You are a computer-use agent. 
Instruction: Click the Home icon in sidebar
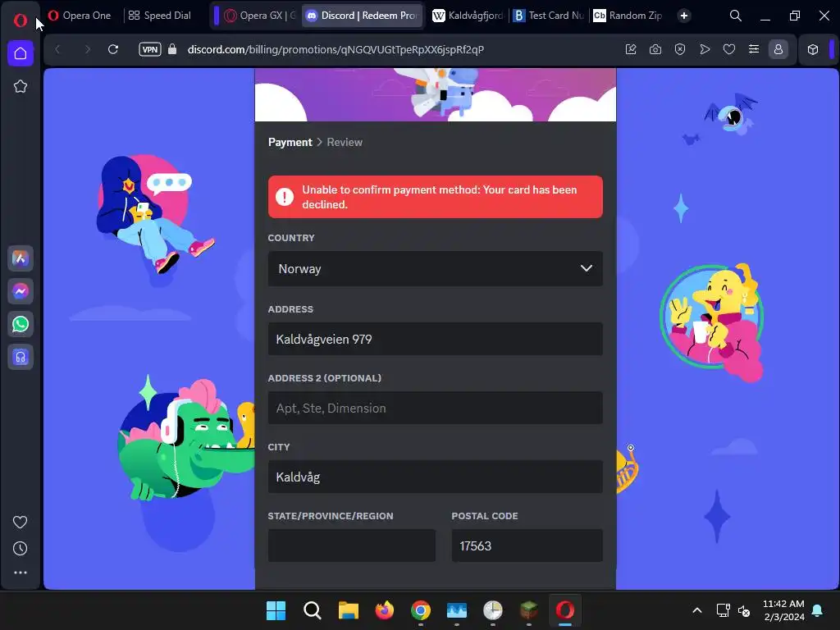coord(21,53)
